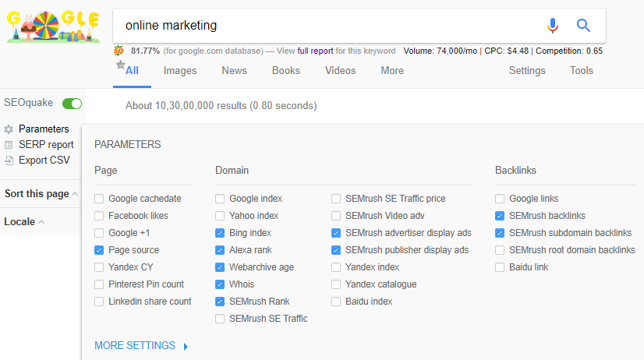Uncheck the SEMrush Rank checkbox

[x=220, y=302]
